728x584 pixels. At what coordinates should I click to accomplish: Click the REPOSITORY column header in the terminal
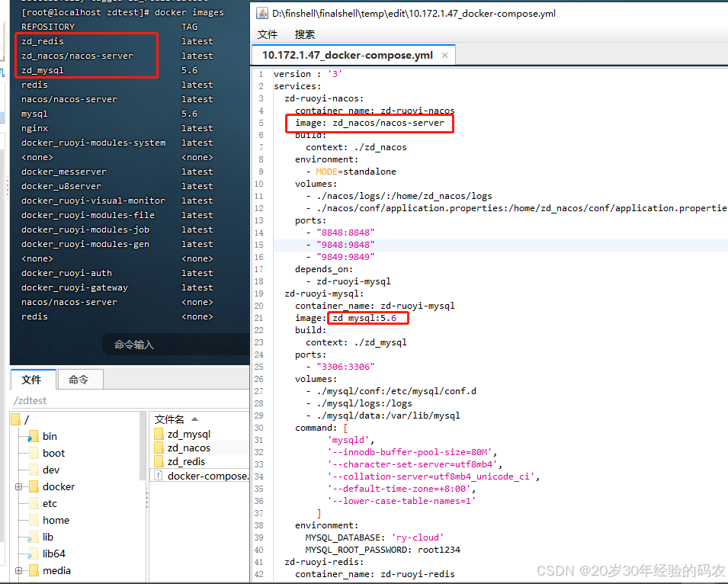point(48,27)
